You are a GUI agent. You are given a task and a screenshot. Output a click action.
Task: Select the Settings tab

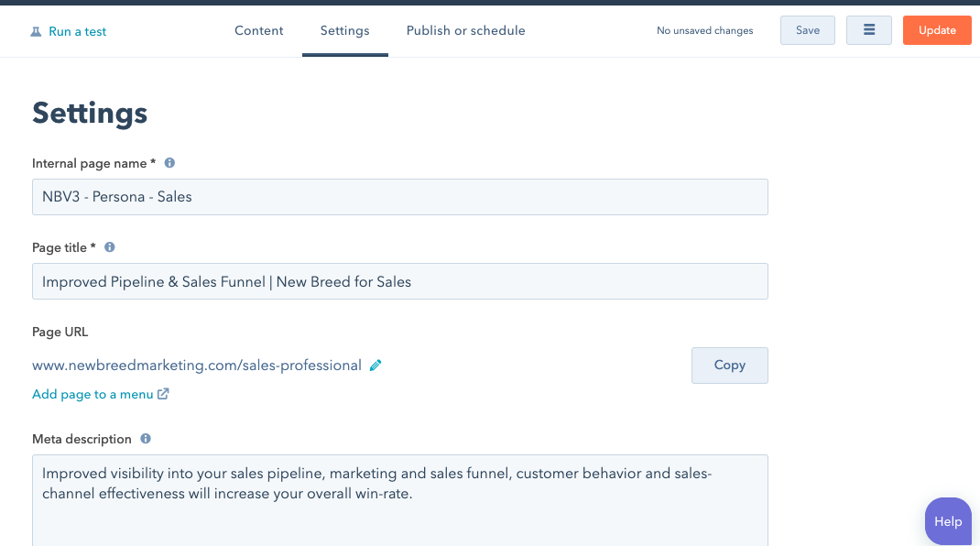tap(345, 30)
